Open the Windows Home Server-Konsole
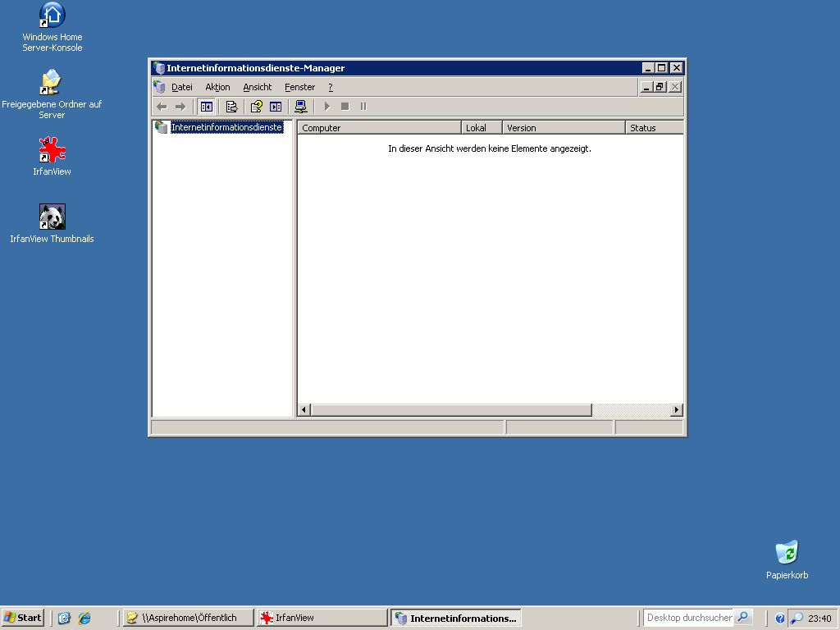The height and width of the screenshot is (630, 840). tap(51, 16)
